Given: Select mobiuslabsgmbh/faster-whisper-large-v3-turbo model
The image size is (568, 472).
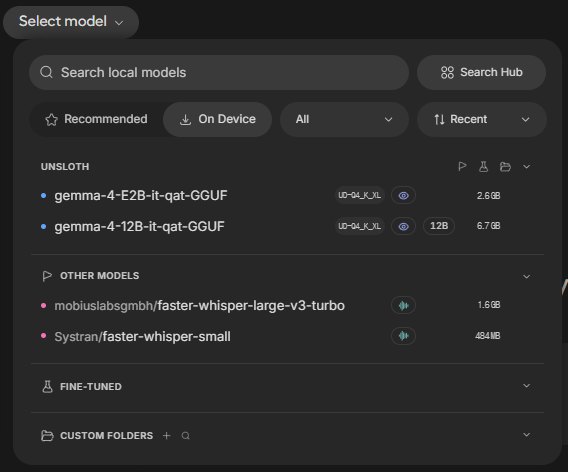Looking at the screenshot, I should point(200,306).
